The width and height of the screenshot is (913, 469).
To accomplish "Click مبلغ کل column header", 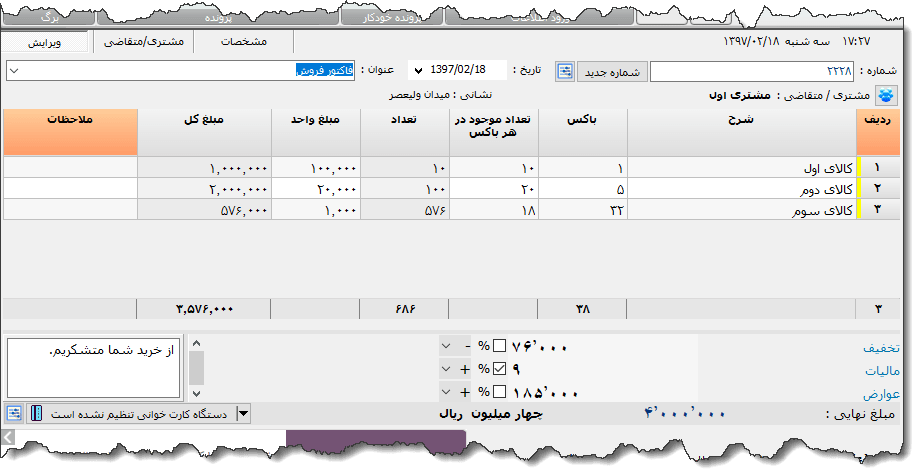I will 204,132.
